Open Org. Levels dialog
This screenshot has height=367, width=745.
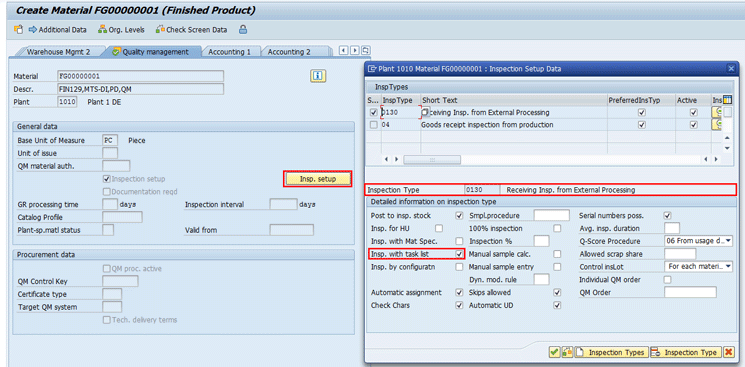(121, 29)
